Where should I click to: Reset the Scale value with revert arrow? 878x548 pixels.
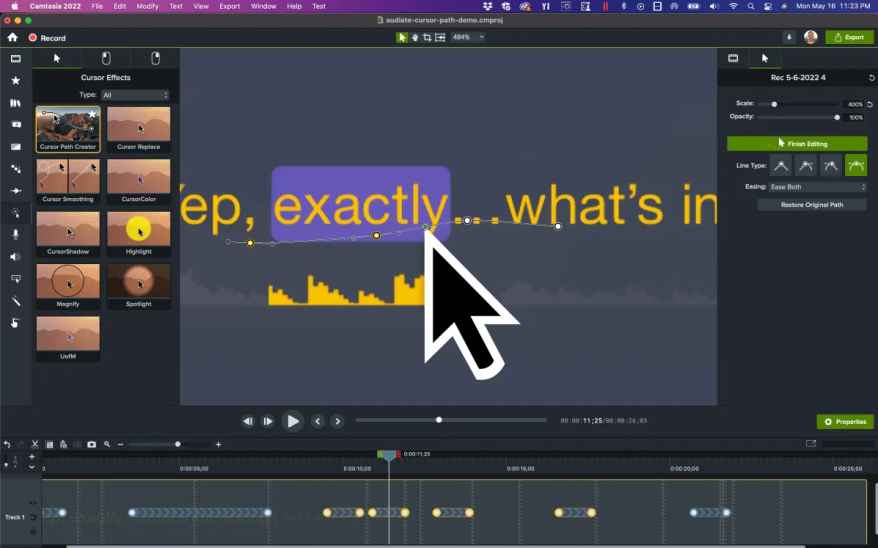tap(869, 104)
